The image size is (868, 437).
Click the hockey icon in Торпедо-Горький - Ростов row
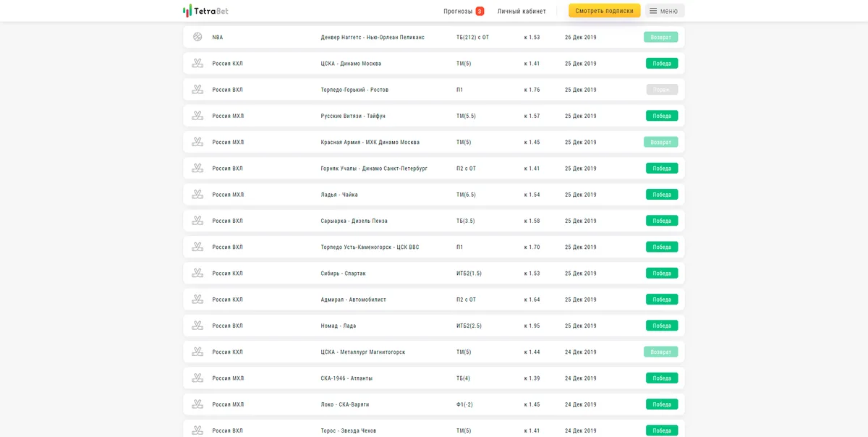(x=197, y=89)
